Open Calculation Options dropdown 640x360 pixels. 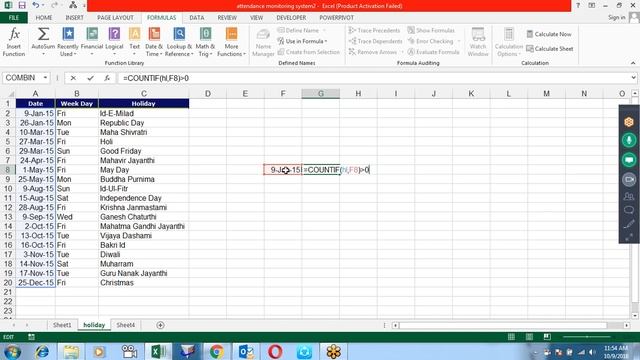tap(509, 42)
